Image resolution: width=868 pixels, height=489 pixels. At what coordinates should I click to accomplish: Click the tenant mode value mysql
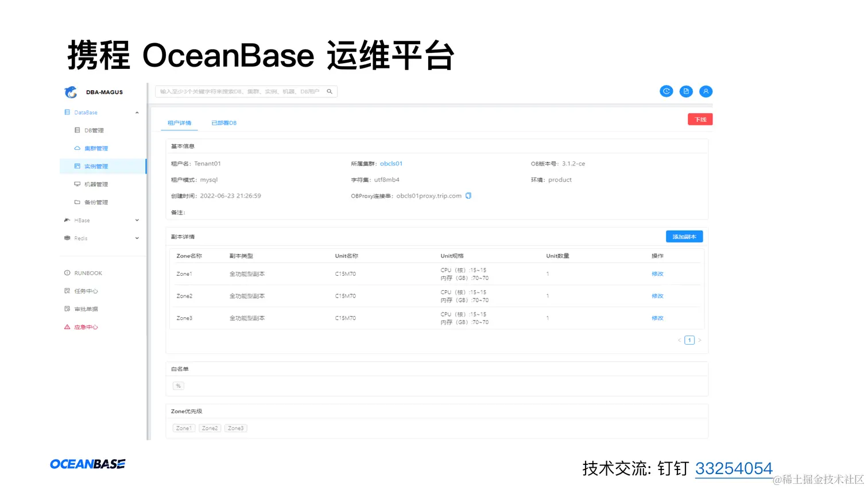(209, 180)
